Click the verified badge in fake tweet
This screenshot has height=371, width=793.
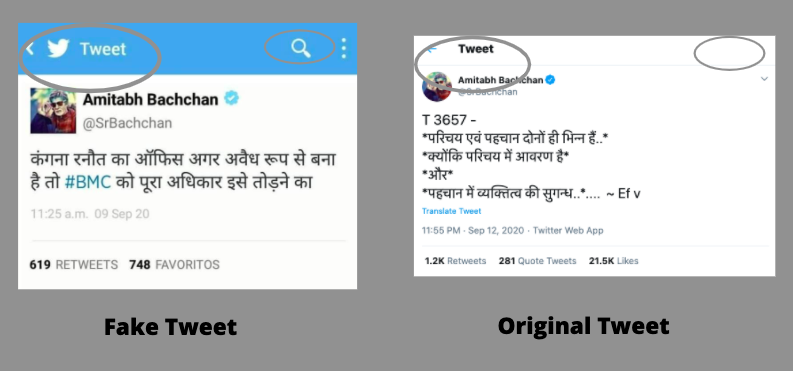coord(232,98)
